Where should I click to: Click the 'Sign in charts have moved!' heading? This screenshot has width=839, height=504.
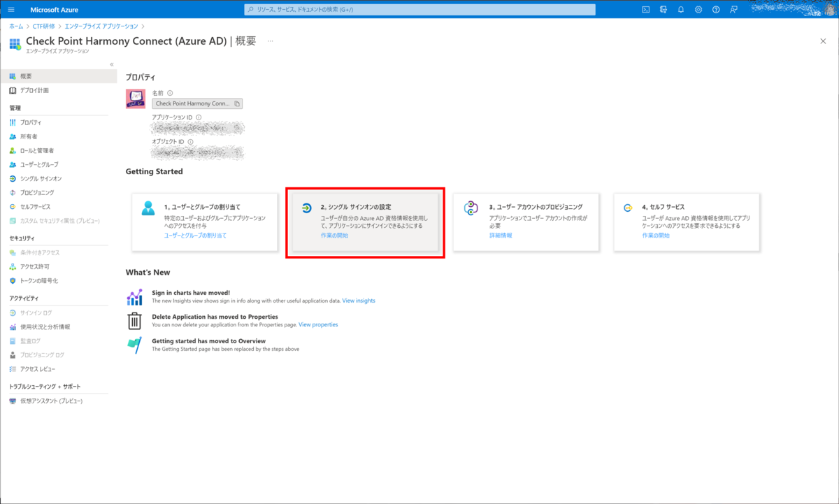click(x=191, y=293)
